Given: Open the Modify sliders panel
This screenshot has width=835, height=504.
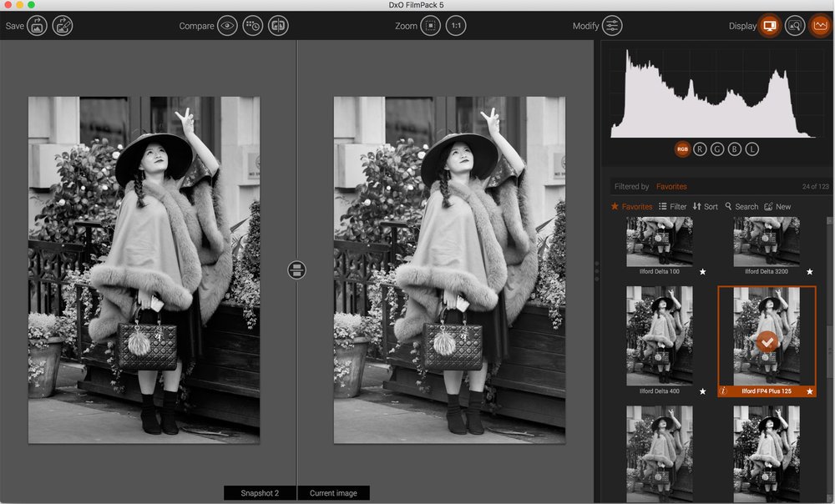Looking at the screenshot, I should (612, 26).
